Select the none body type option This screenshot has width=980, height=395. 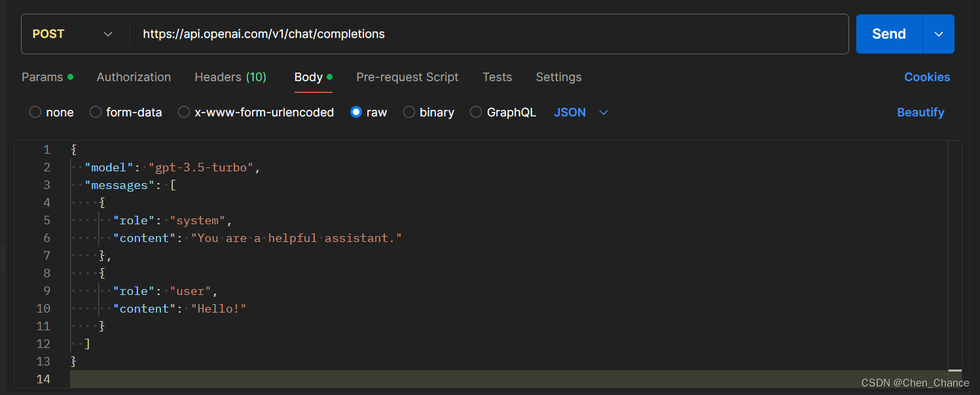[35, 112]
